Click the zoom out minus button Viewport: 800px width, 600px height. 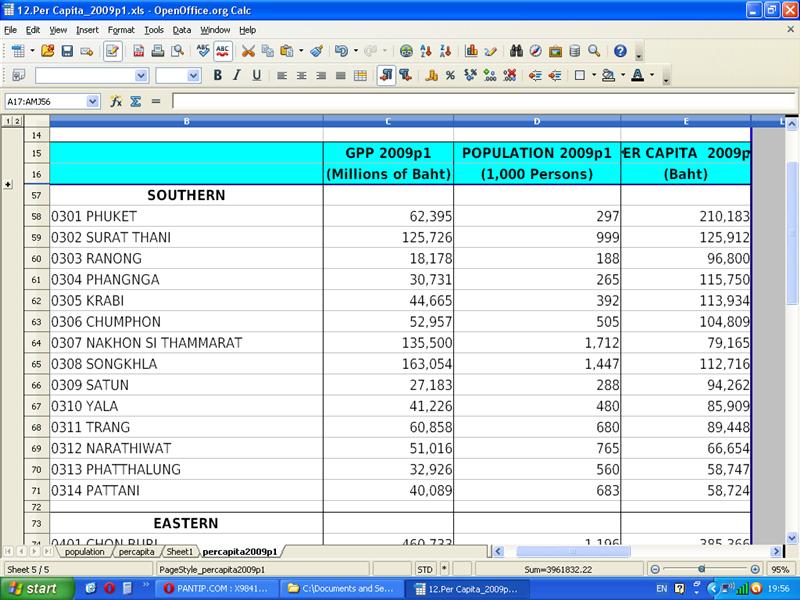point(655,569)
